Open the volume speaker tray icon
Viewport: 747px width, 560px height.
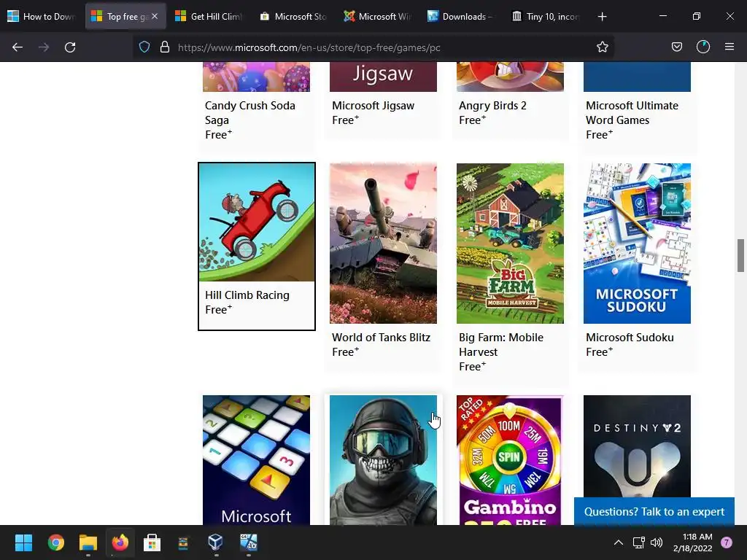[657, 542]
